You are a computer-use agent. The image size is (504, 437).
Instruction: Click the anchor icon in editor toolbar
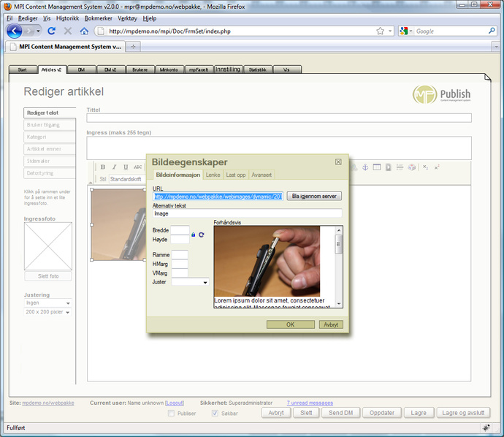(x=363, y=167)
